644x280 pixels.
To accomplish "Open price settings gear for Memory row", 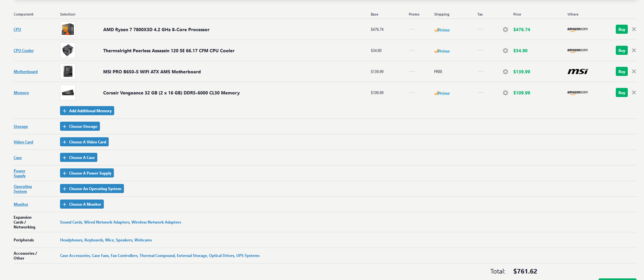I will 505,93.
